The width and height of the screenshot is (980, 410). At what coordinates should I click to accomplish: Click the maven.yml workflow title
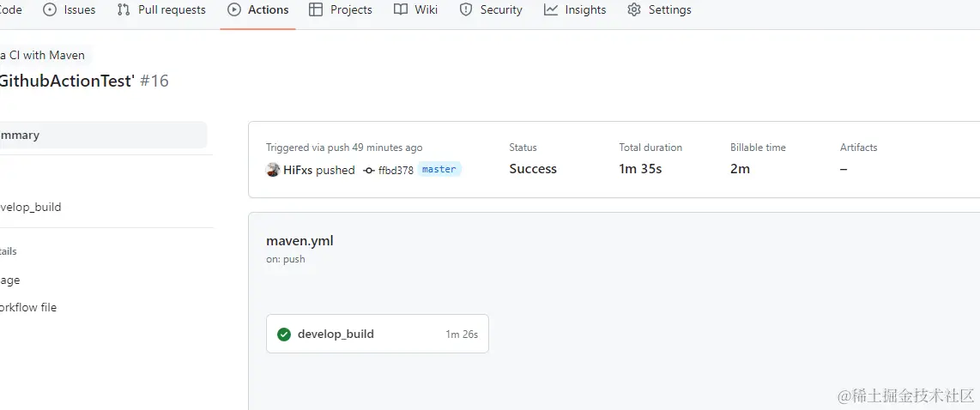(x=300, y=241)
